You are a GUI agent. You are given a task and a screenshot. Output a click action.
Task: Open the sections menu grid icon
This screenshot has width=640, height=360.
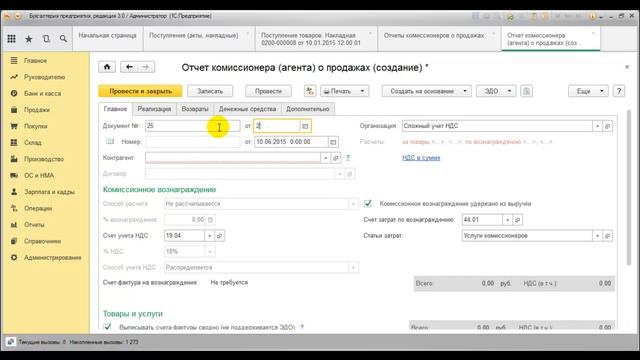(x=11, y=39)
